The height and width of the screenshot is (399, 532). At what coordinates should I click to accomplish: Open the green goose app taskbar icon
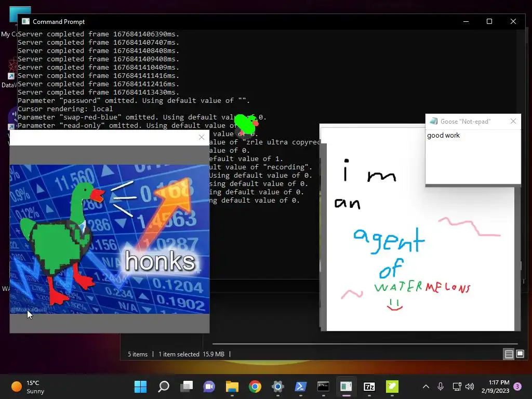point(392,387)
